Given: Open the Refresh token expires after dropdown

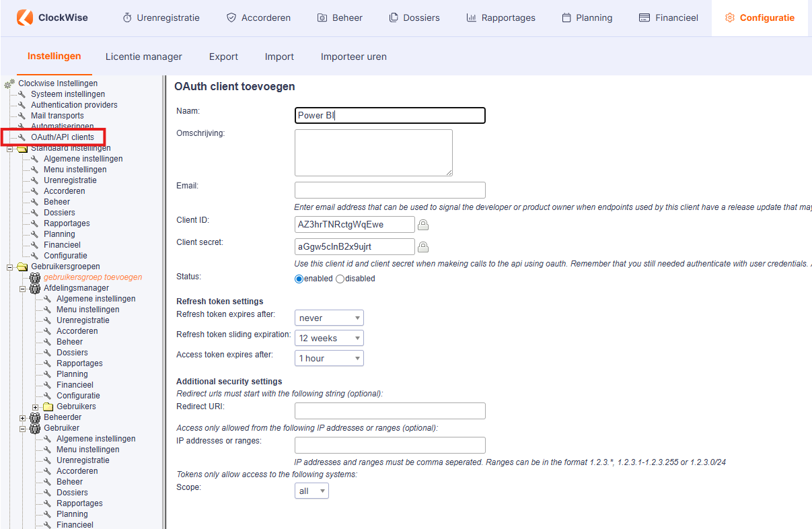Looking at the screenshot, I should (329, 317).
